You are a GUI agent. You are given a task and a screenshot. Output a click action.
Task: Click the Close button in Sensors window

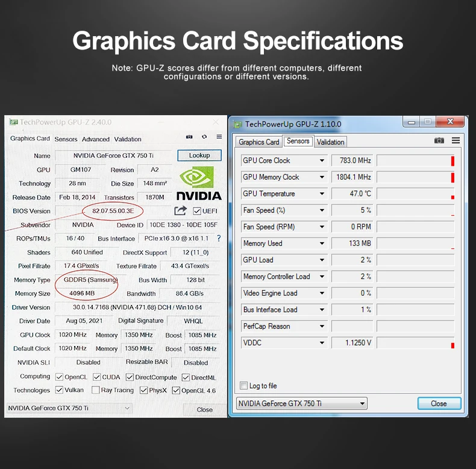pos(439,403)
